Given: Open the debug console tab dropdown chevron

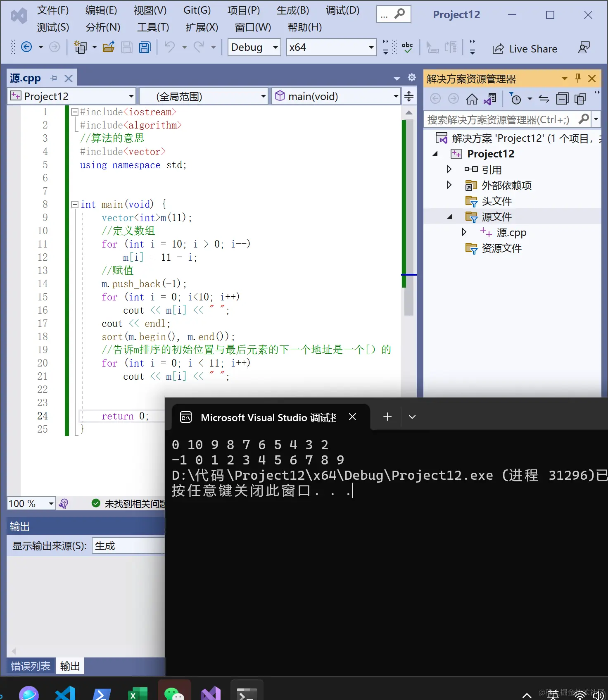Looking at the screenshot, I should pyautogui.click(x=412, y=417).
